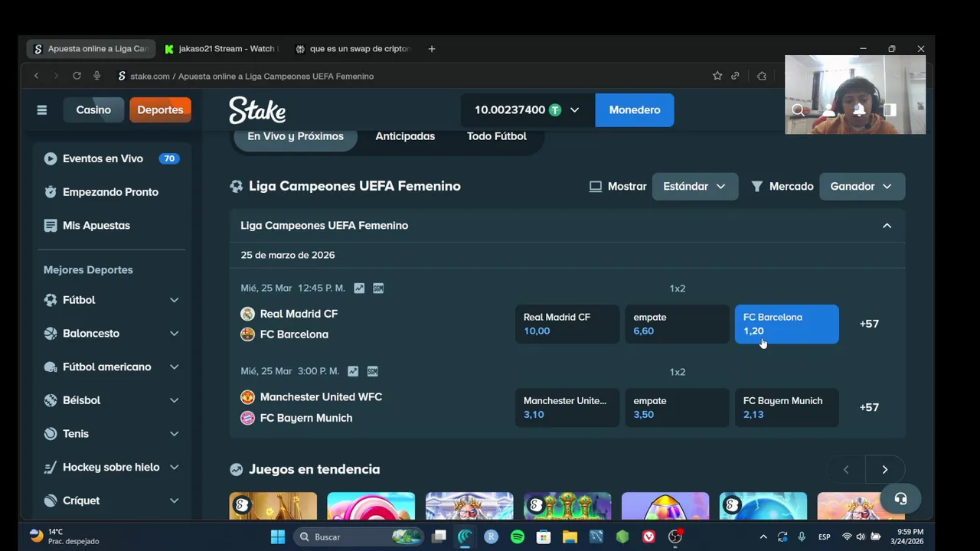Deselect FC Barcelona 1,20 odds
The width and height of the screenshot is (980, 551).
[786, 324]
